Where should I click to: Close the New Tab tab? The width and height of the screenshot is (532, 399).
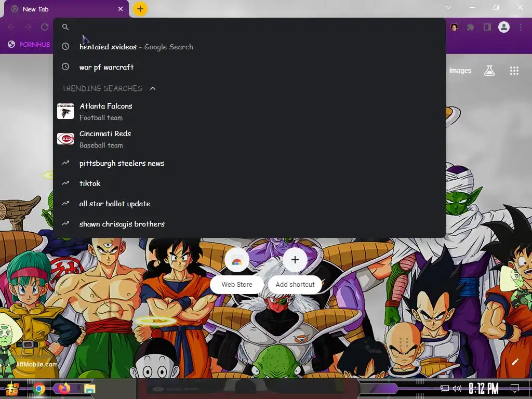121,9
